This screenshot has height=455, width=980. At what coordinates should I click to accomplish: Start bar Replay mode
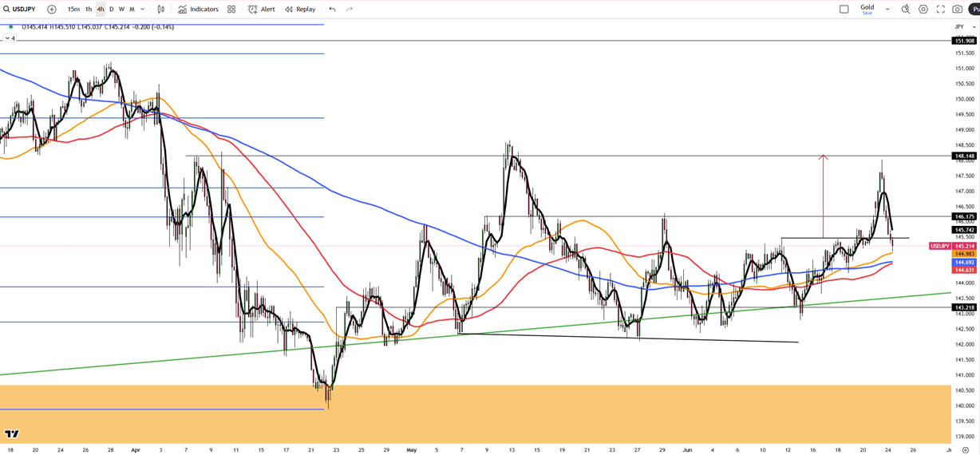[x=300, y=10]
